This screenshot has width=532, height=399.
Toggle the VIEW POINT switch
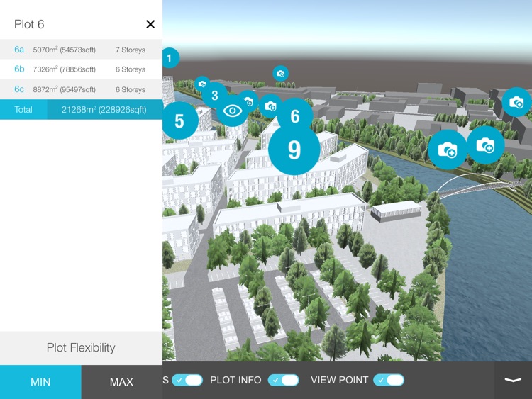pyautogui.click(x=389, y=380)
